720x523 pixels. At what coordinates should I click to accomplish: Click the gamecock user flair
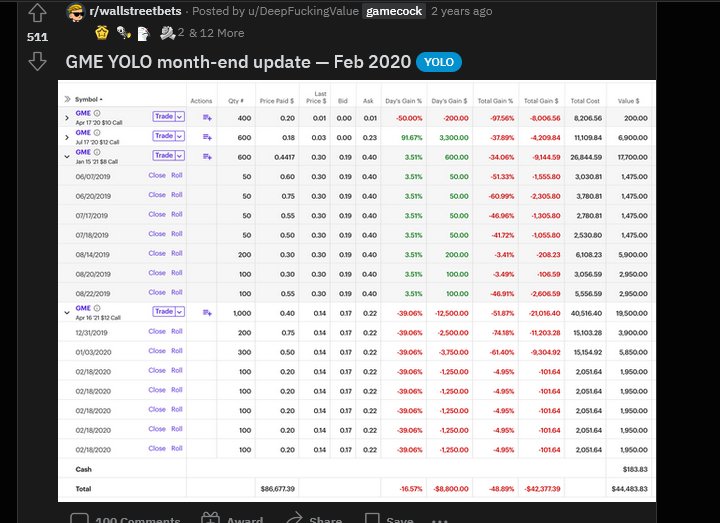(x=394, y=11)
